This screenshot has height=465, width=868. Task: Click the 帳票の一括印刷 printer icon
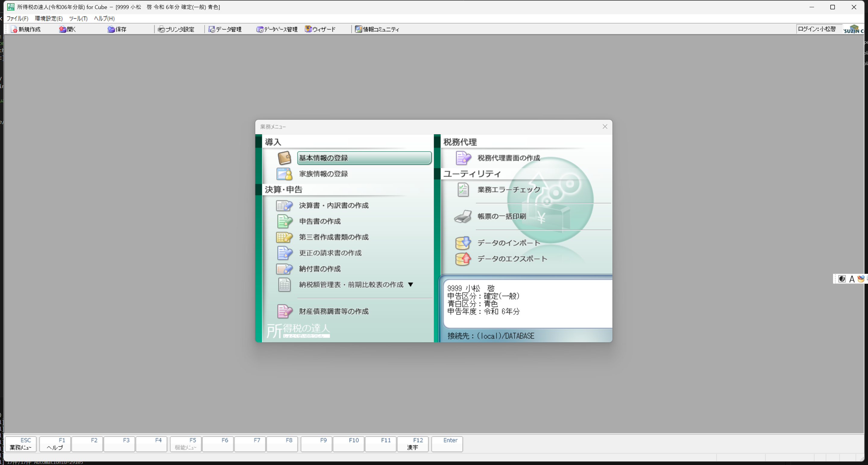tap(463, 217)
